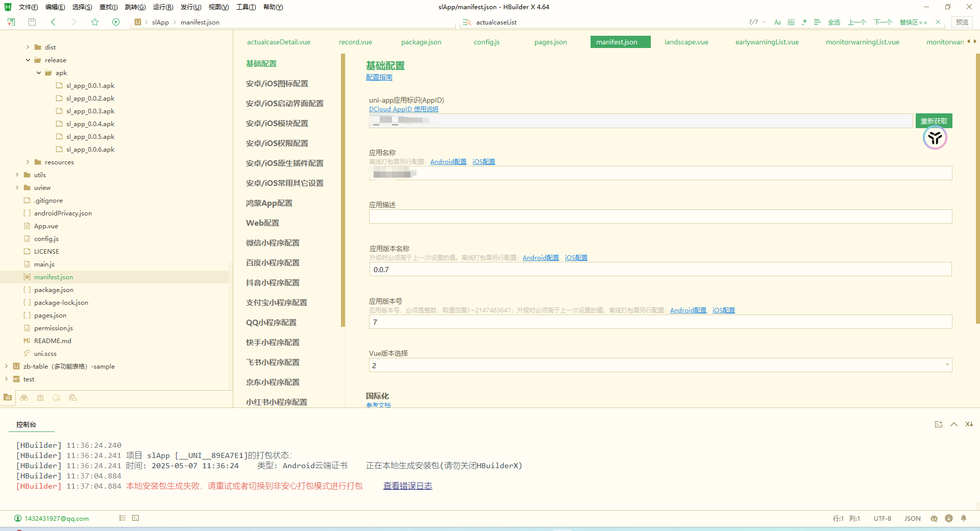Screen dimensions: 980x531
Task: Click the clear and close console icon
Action: [x=969, y=424]
